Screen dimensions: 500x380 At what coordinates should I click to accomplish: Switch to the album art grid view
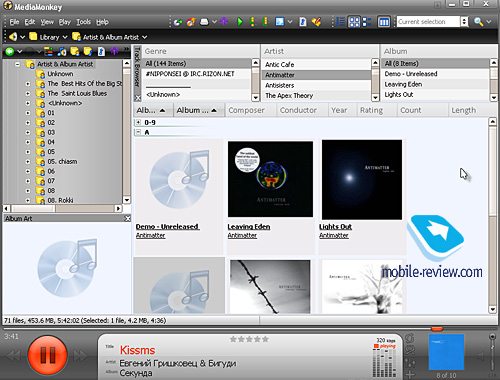[x=354, y=22]
